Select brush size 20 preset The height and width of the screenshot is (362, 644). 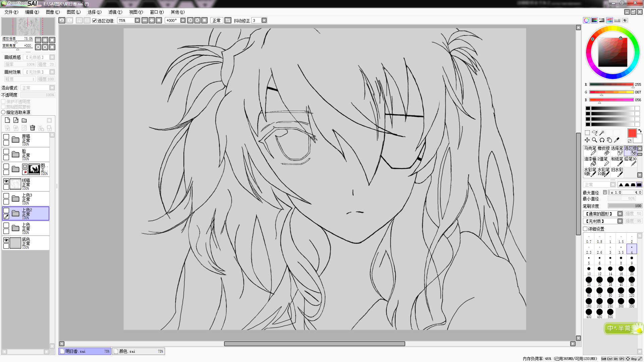pyautogui.click(x=632, y=270)
